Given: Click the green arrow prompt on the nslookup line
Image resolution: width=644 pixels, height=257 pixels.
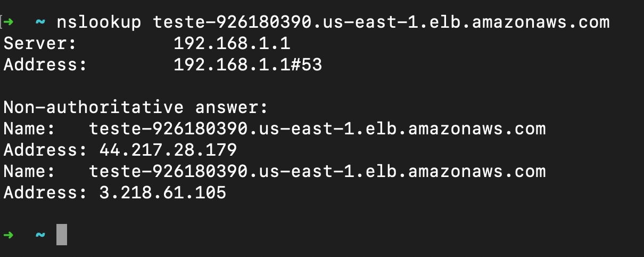Looking at the screenshot, I should (x=10, y=22).
